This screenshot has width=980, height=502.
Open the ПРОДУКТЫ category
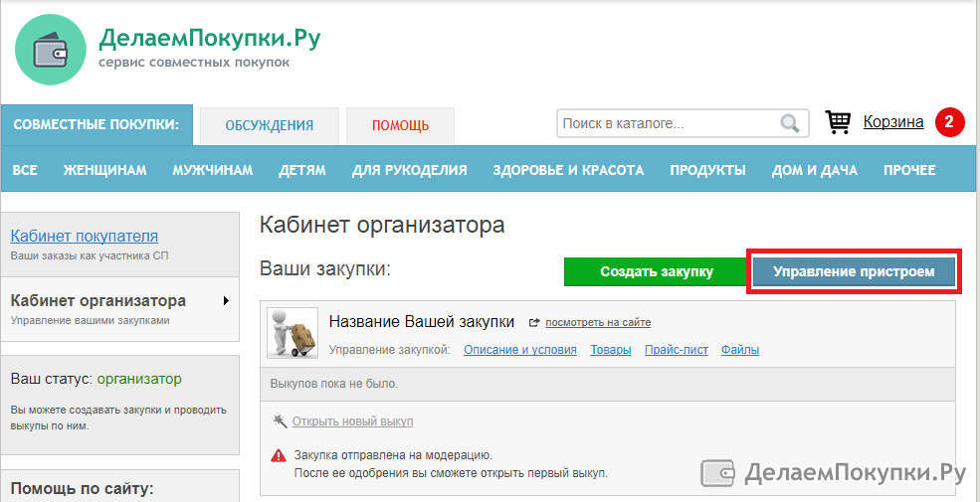(x=707, y=170)
